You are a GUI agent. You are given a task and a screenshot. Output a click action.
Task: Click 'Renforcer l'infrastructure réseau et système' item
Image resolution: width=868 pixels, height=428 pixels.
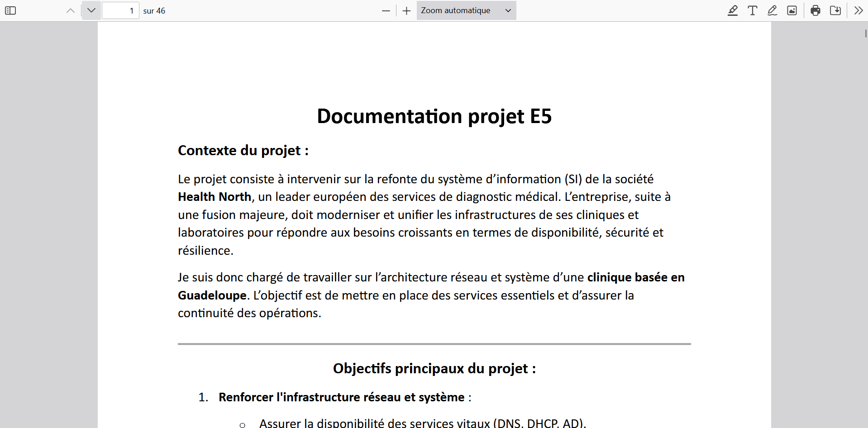click(x=341, y=397)
